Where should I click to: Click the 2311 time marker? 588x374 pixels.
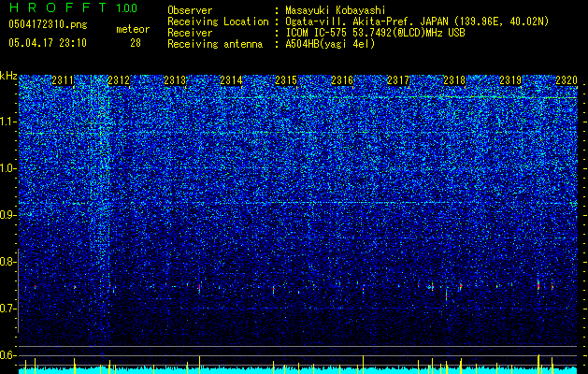[x=63, y=80]
